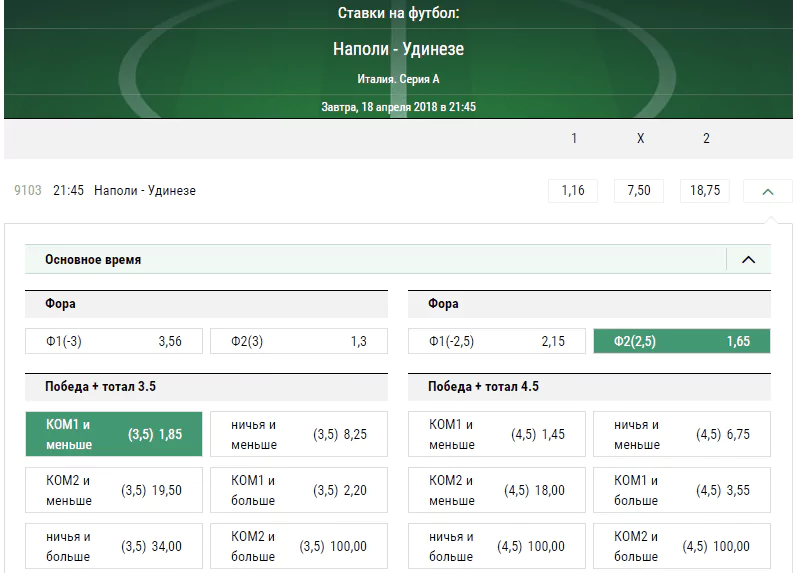This screenshot has height=573, width=795.
Task: Click the Наполи - Удинезе banner title
Action: click(399, 49)
